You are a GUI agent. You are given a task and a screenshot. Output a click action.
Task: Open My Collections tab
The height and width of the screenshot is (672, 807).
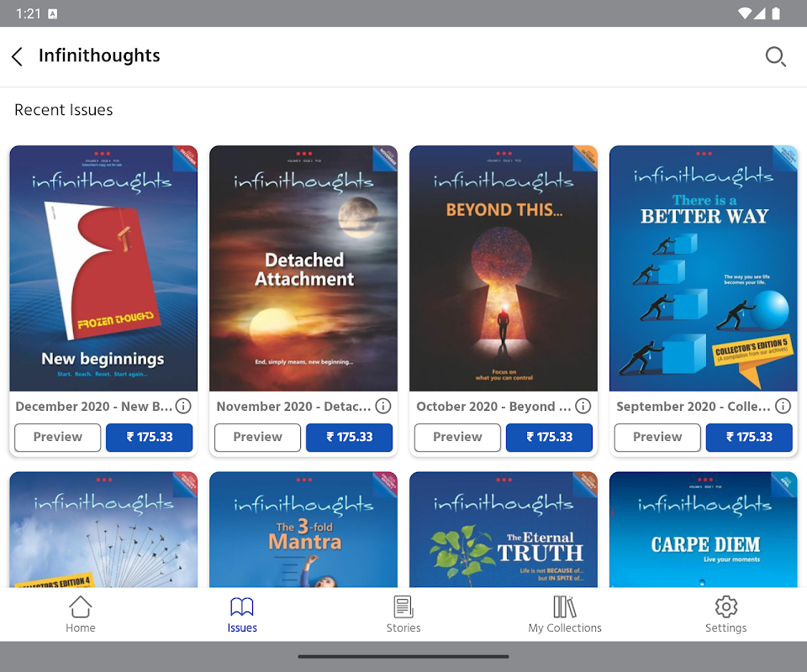tap(565, 614)
